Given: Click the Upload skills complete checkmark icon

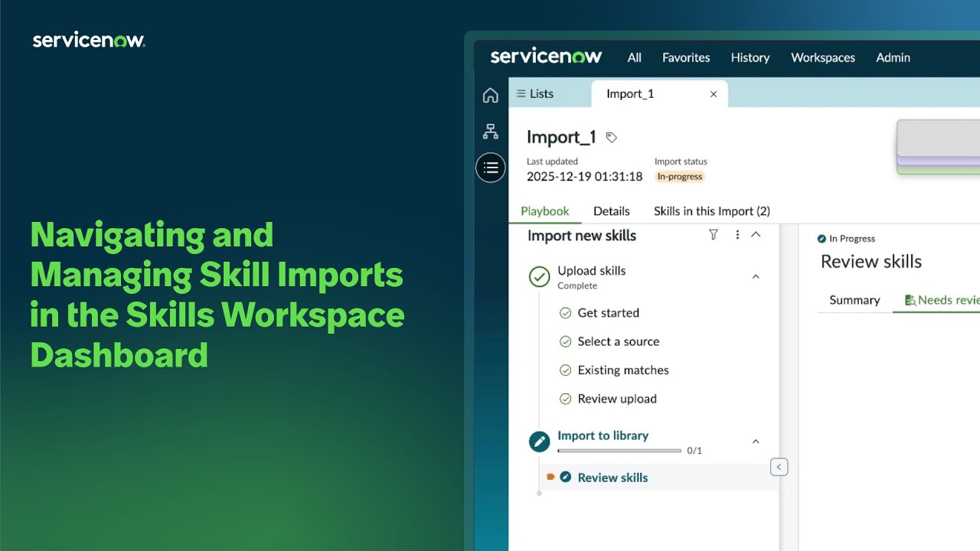Looking at the screenshot, I should 540,277.
